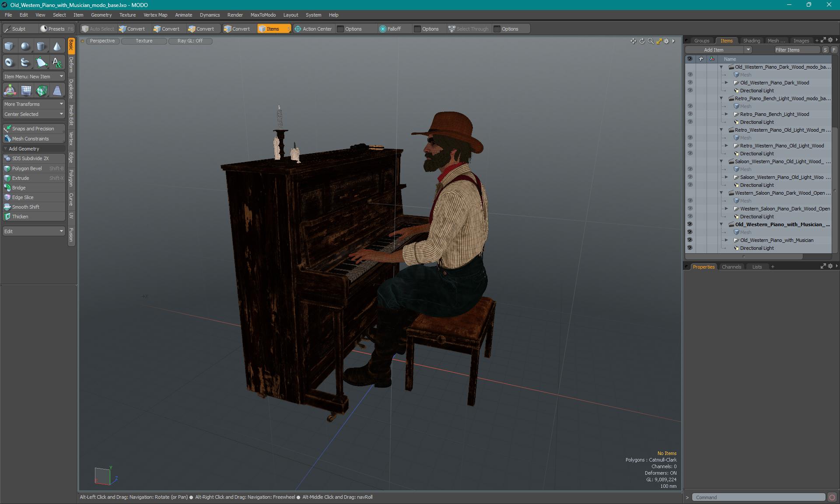Click the Filter Items input field
Screen dimensions: 840x504
click(x=797, y=50)
